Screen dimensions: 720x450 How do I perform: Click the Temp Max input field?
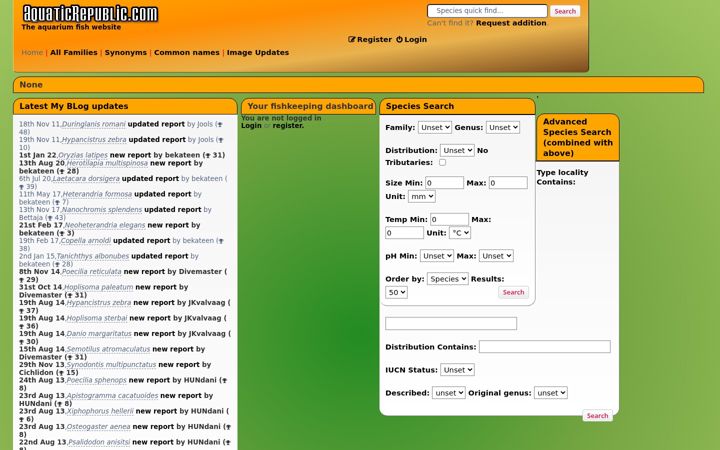coord(404,233)
